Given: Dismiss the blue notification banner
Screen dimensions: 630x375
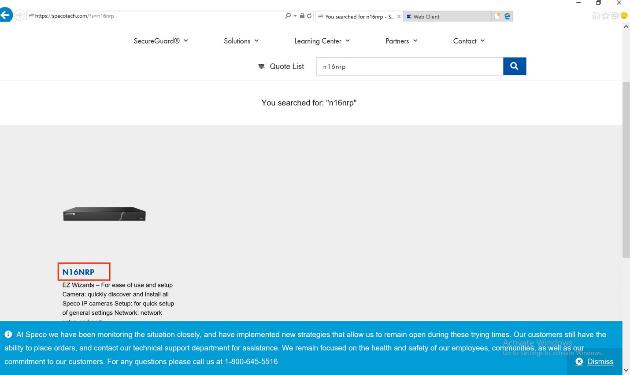Looking at the screenshot, I should pyautogui.click(x=594, y=361).
